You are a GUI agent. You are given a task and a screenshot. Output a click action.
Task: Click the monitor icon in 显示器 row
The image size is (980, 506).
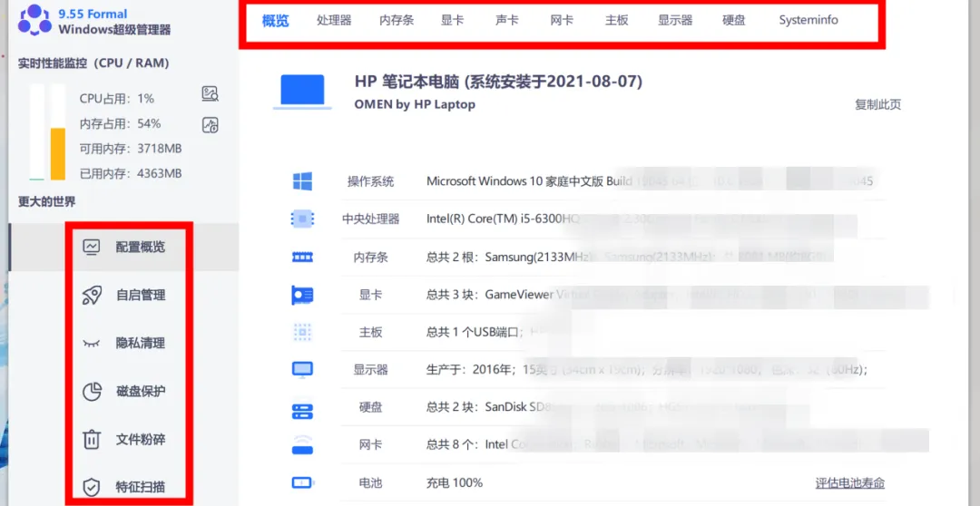[x=302, y=370]
